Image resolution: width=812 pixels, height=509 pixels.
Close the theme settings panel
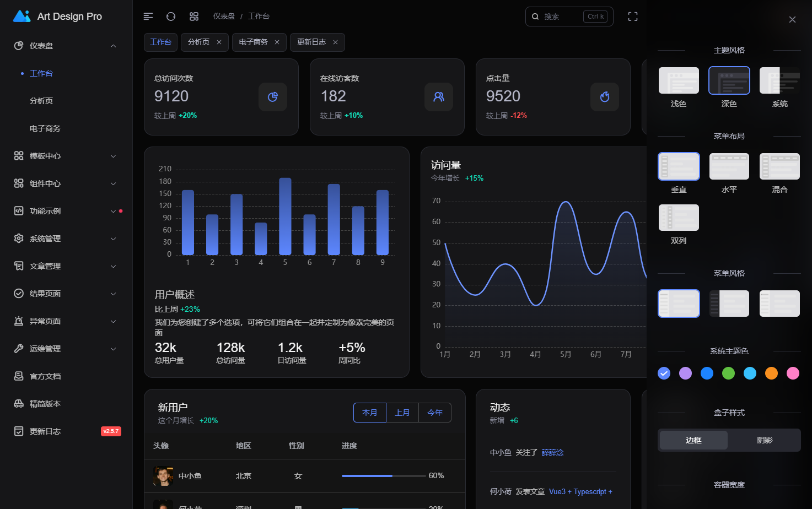(x=792, y=20)
